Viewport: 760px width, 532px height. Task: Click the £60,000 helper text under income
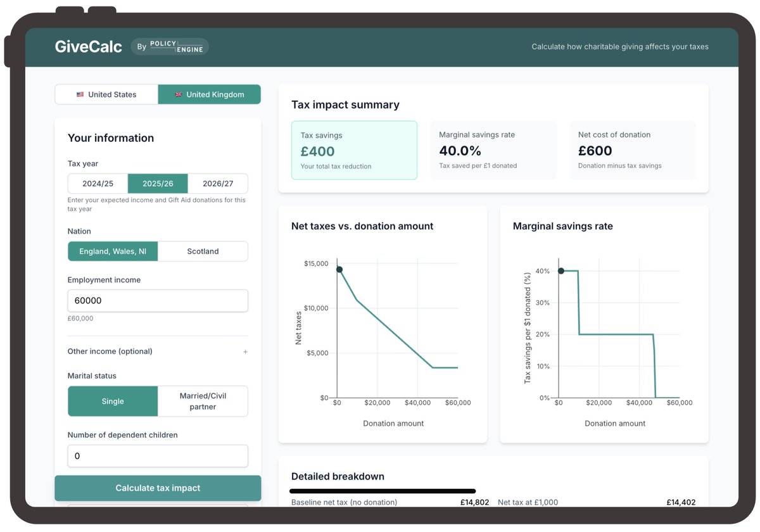pyautogui.click(x=80, y=319)
